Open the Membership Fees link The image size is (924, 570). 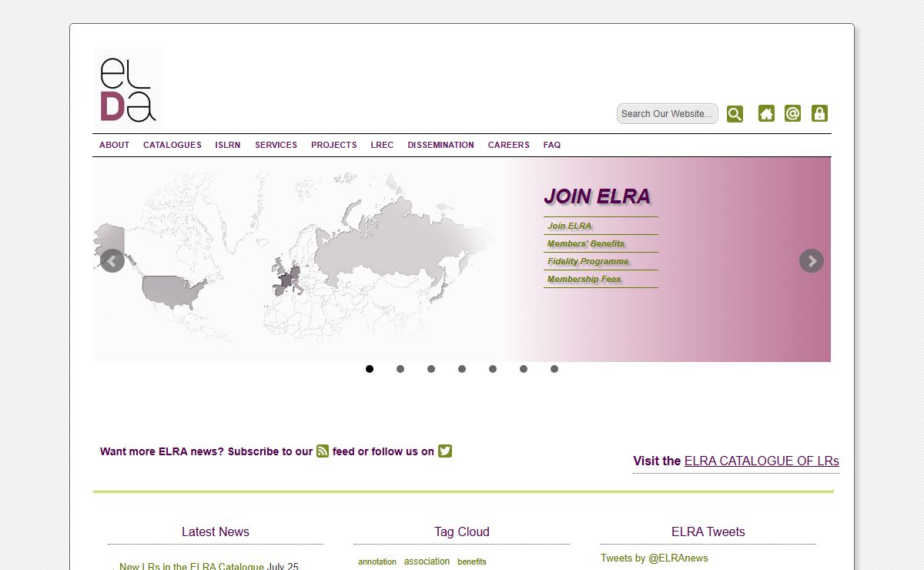[584, 279]
